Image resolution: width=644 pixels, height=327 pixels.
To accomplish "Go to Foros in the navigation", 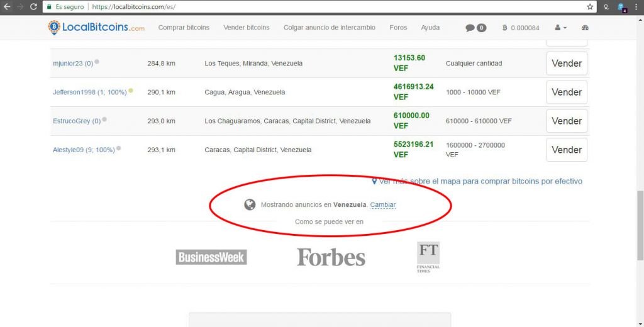I will tap(398, 28).
